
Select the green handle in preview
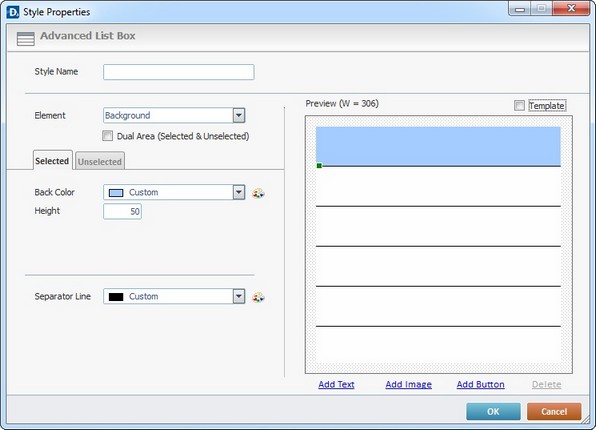tap(319, 166)
